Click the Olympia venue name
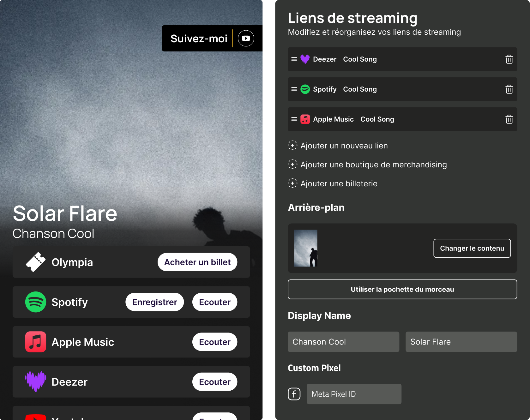The height and width of the screenshot is (420, 530). click(72, 262)
